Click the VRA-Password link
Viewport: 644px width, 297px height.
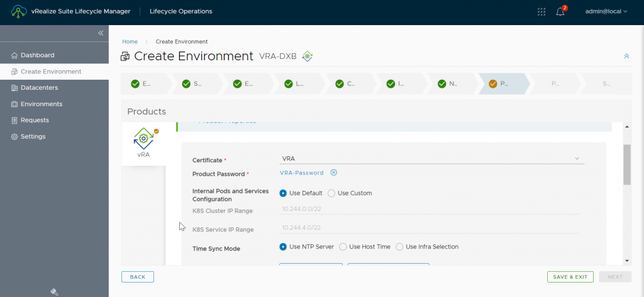point(301,173)
